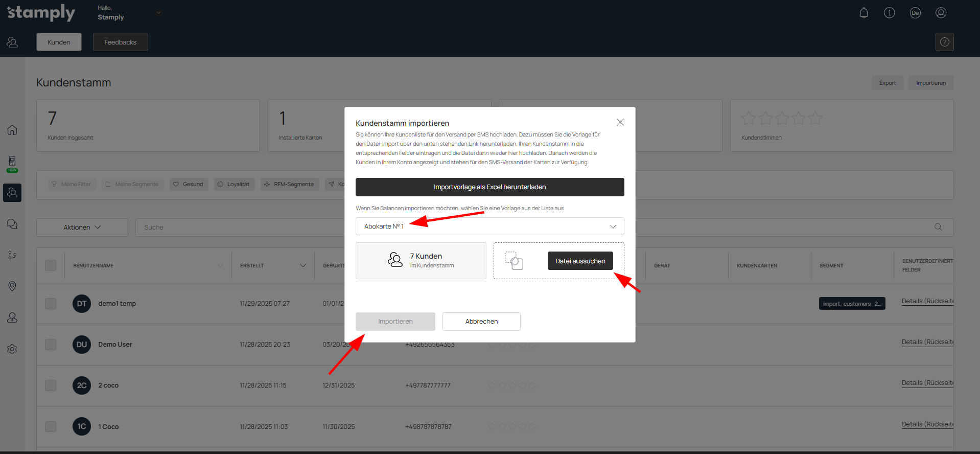Image resolution: width=980 pixels, height=454 pixels.
Task: Select the Kunden tab
Action: point(59,42)
